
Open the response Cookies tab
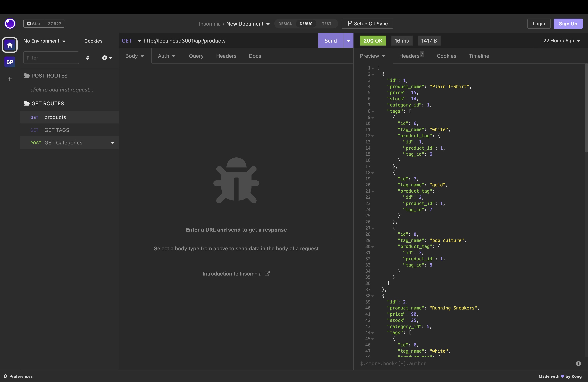[446, 56]
